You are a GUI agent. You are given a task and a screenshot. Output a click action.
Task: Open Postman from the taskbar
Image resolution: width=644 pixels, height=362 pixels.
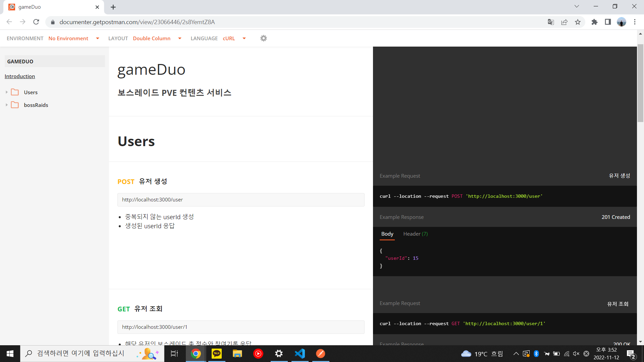coord(321,354)
